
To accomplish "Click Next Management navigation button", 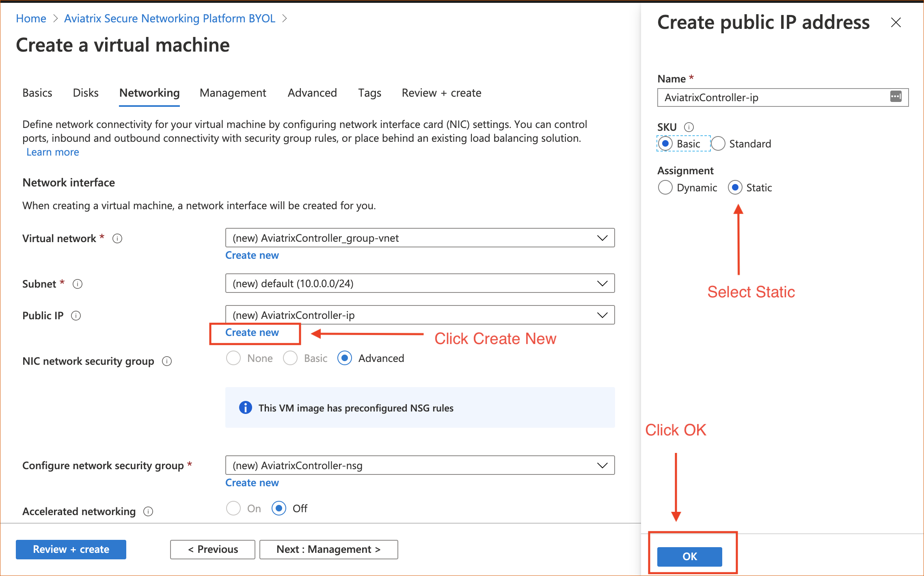I will coord(330,549).
